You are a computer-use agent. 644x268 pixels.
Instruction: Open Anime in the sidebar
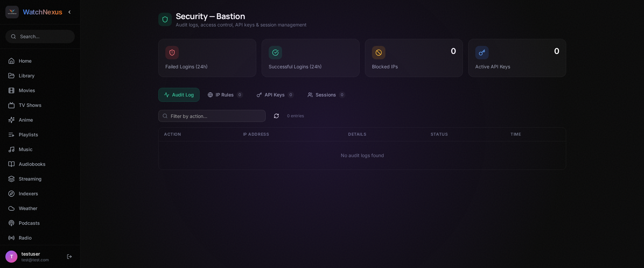tap(25, 120)
